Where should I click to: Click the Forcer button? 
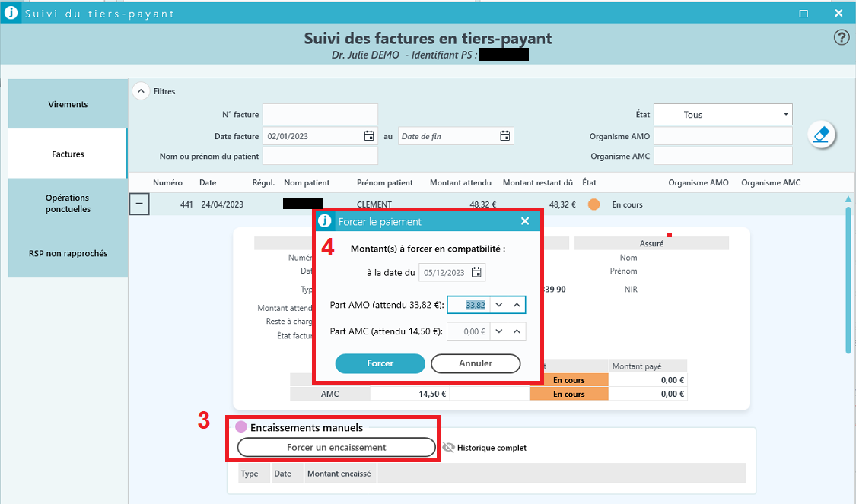(380, 363)
